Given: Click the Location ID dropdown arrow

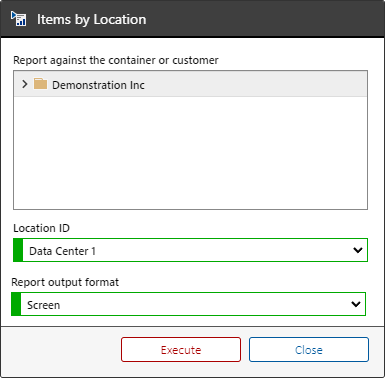Looking at the screenshot, I should (358, 250).
